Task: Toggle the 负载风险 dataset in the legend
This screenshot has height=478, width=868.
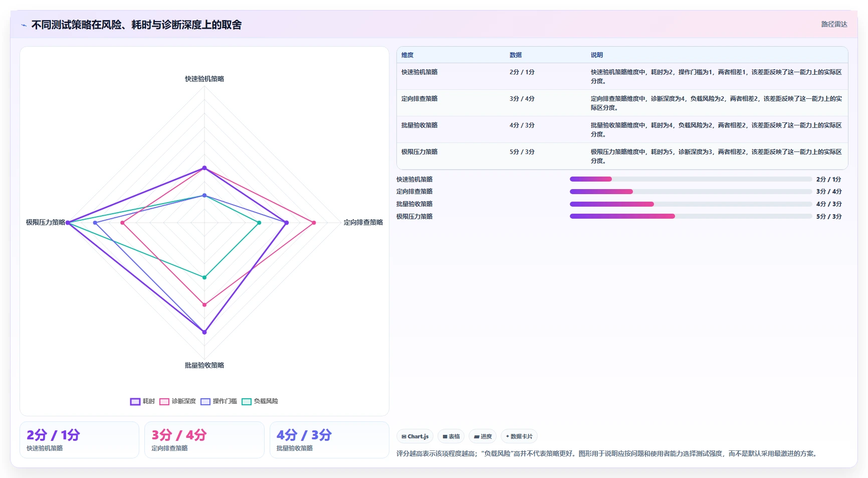Action: pyautogui.click(x=260, y=401)
